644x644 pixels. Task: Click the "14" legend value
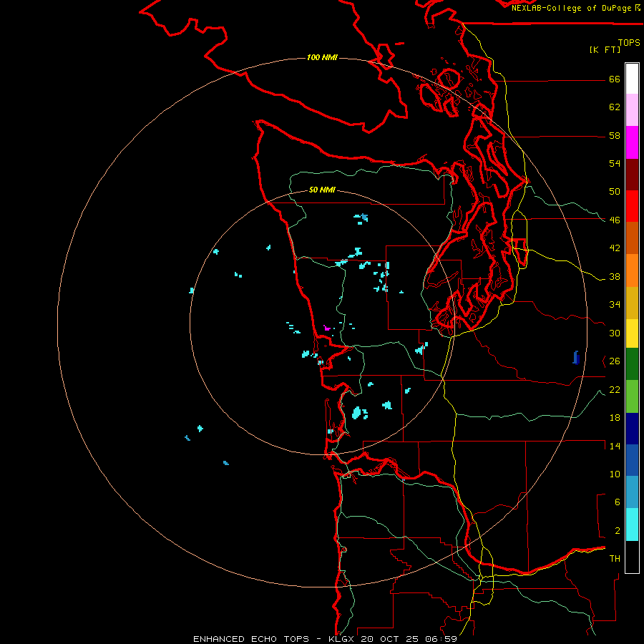coord(615,446)
